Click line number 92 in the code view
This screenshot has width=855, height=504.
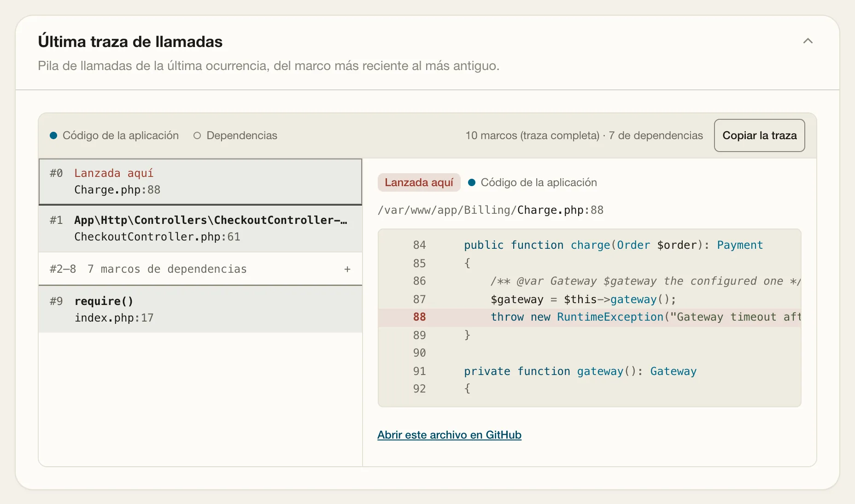[419, 389]
